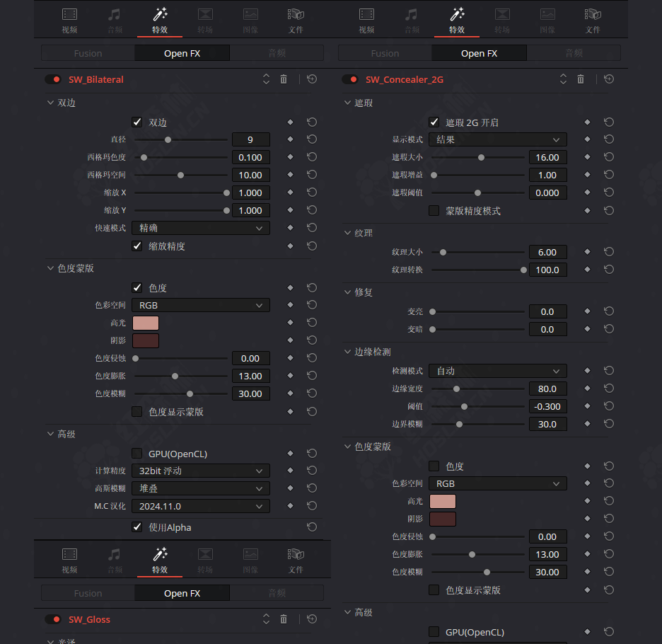Click the SW_Concealer_2G effect title
Screen dimensions: 662x644
coord(405,79)
